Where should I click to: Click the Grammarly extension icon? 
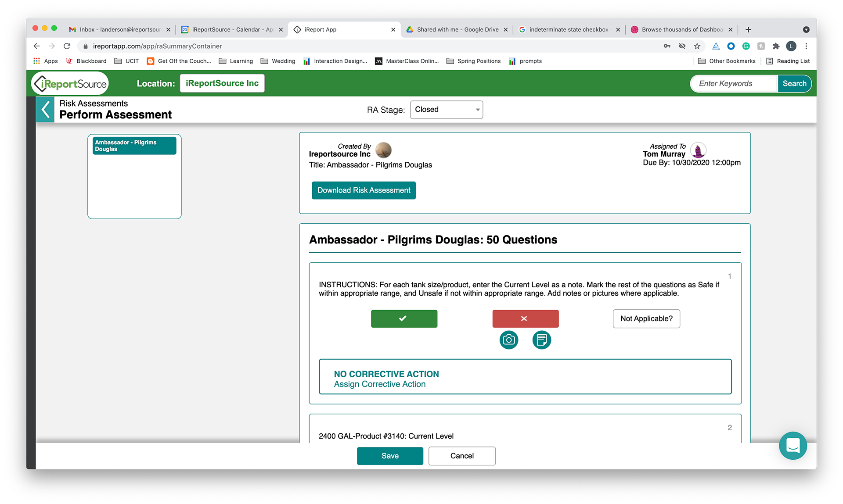(x=746, y=46)
